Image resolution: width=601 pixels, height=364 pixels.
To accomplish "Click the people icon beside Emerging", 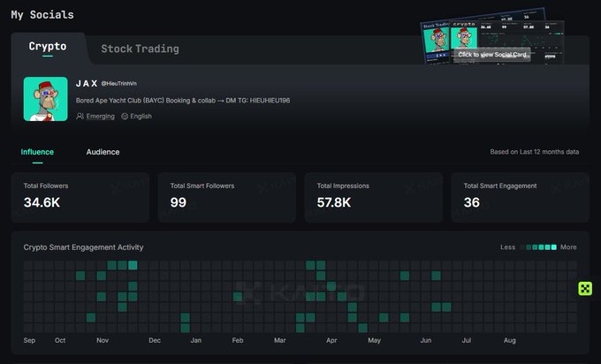I will [80, 116].
